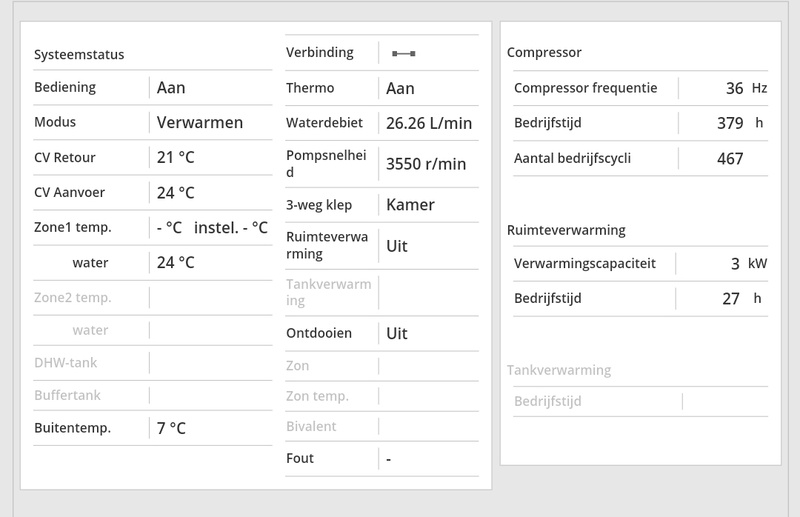This screenshot has width=800, height=517.
Task: Click the Compressor Bedrijfstijd value '379'
Action: coord(730,123)
